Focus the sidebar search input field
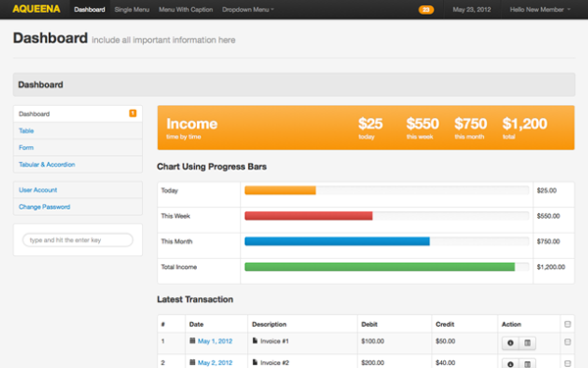The height and width of the screenshot is (368, 588). [x=78, y=240]
